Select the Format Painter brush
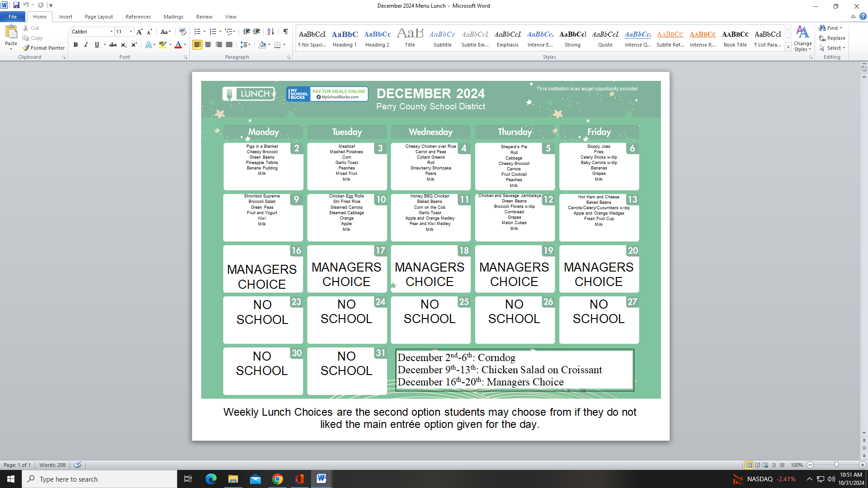Viewport: 868px width, 488px height. coord(44,48)
